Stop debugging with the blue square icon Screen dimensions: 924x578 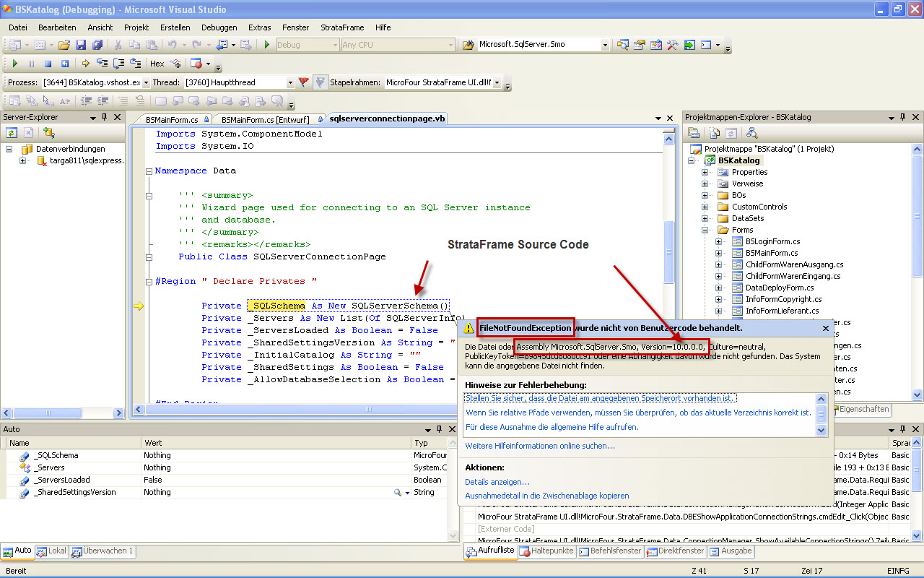coord(48,64)
